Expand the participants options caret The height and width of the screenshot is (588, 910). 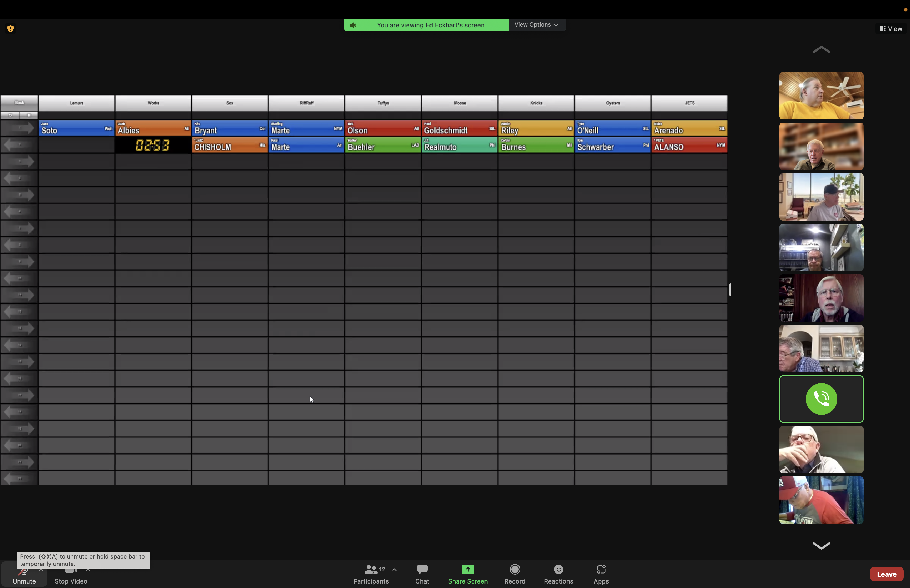[394, 569]
